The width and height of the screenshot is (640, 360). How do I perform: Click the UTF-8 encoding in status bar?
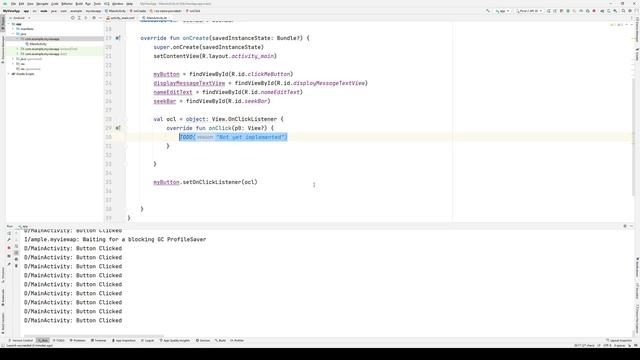(x=607, y=345)
